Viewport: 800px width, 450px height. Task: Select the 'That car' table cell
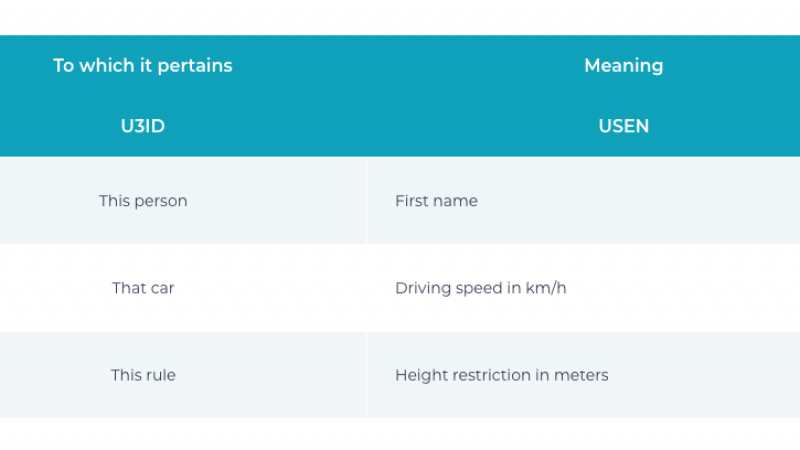[143, 288]
